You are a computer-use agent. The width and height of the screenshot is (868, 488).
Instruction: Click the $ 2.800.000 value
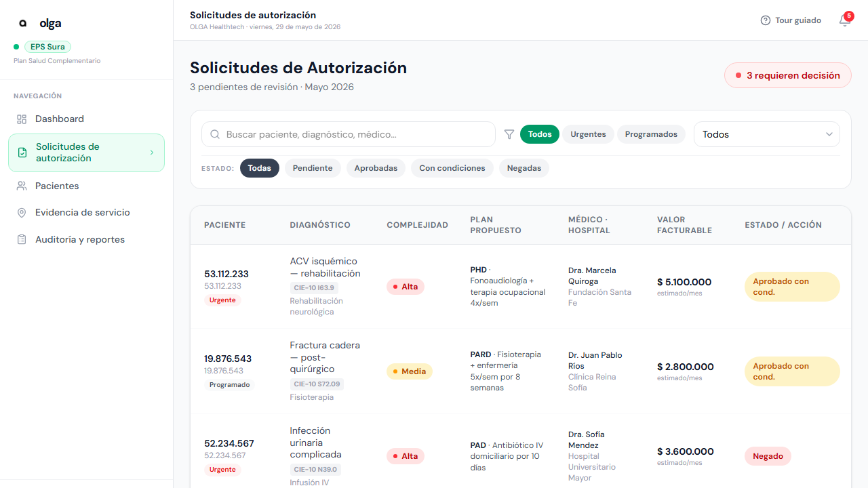pos(685,367)
